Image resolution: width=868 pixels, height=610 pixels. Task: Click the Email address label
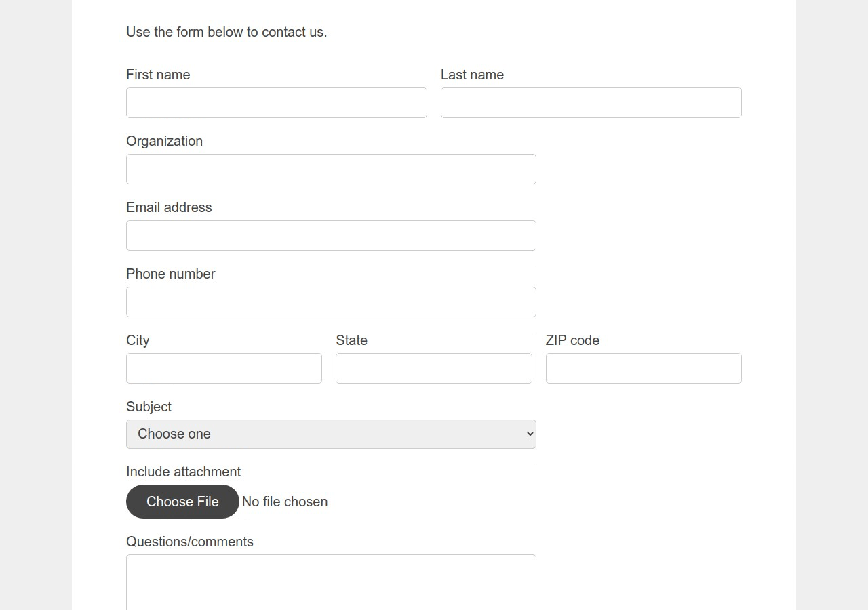point(169,207)
